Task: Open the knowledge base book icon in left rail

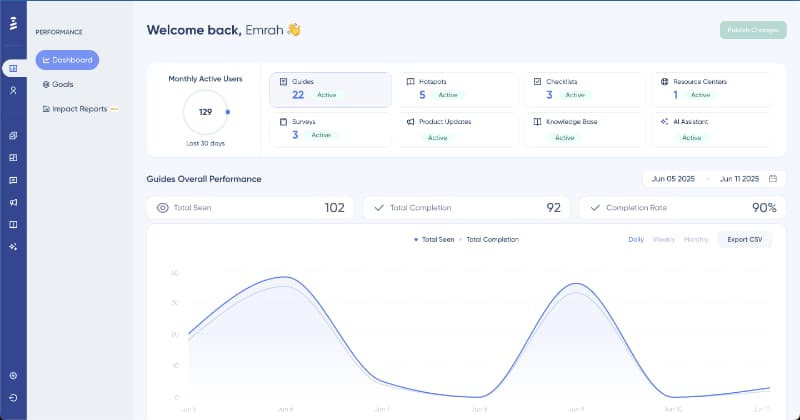Action: point(13,225)
